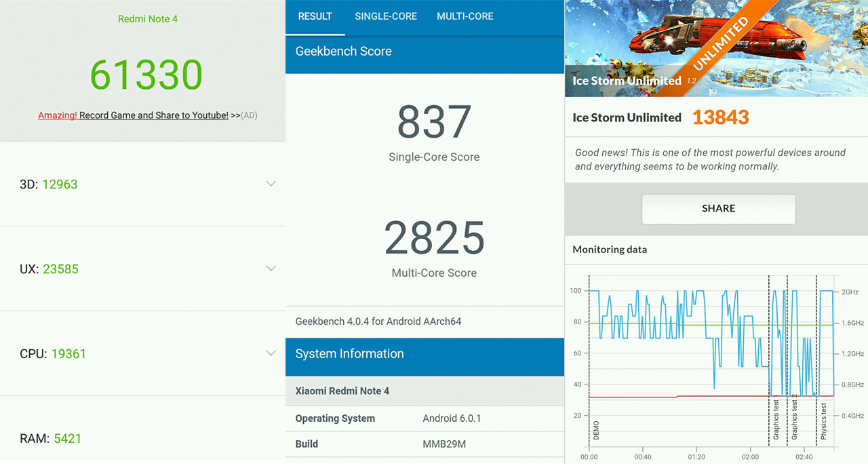
Task: Select the Build label in System Information
Action: (307, 444)
